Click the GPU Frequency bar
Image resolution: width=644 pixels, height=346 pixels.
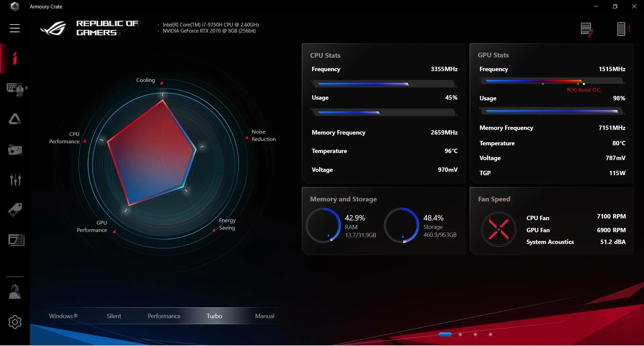tap(552, 81)
